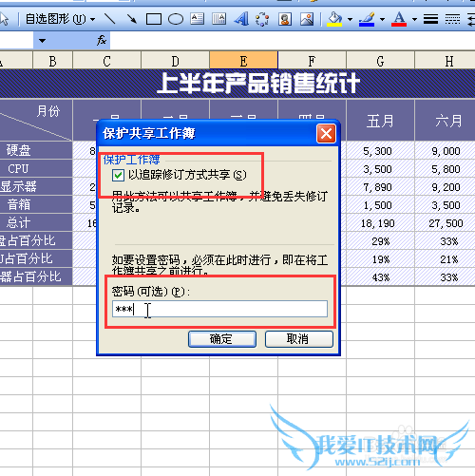The image size is (475, 476).
Task: Select column D header
Action: [175, 61]
